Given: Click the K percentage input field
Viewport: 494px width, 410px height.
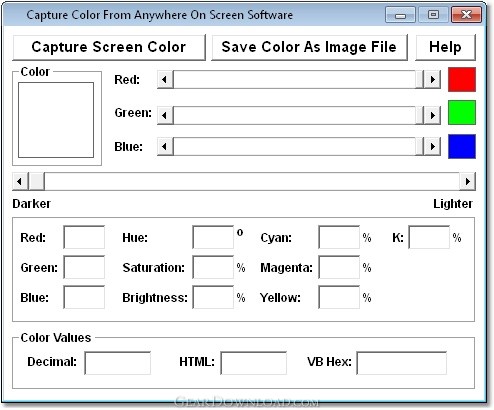Looking at the screenshot, I should click(x=429, y=237).
